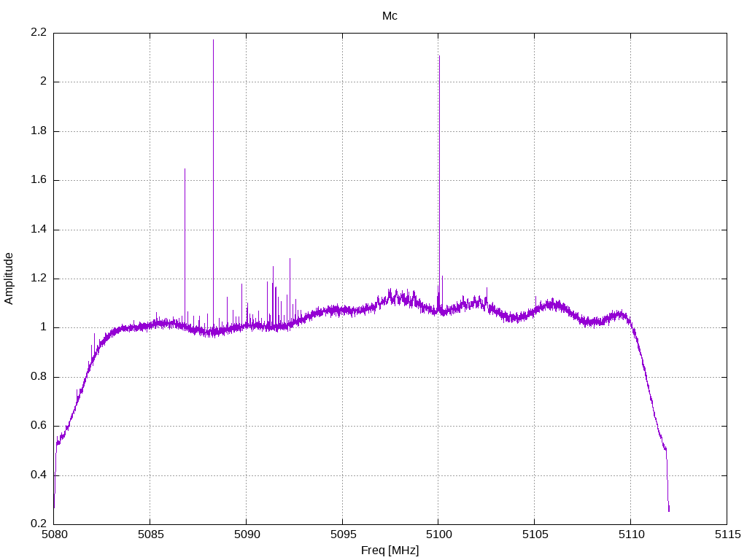Click the 2.2 y-axis tick label
Image resolution: width=747 pixels, height=560 pixels.
click(39, 32)
